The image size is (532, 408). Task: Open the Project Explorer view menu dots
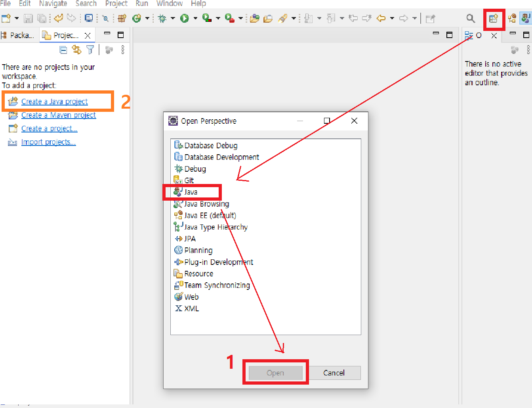123,50
